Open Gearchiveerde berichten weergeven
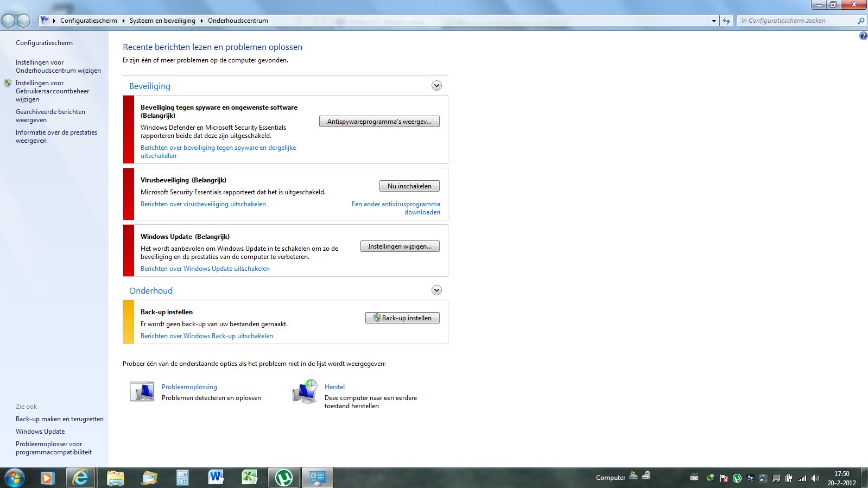 50,116
